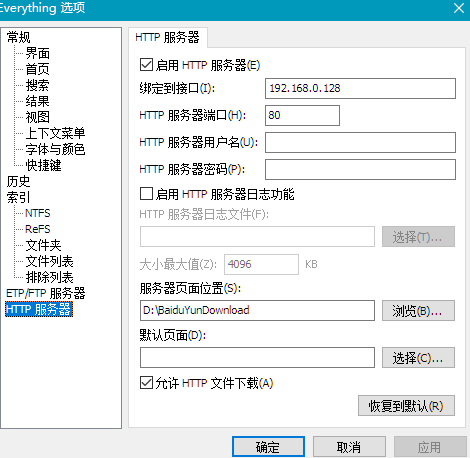This screenshot has height=458, width=470.
Task: Open the 文件列表 settings page
Action: (49, 261)
